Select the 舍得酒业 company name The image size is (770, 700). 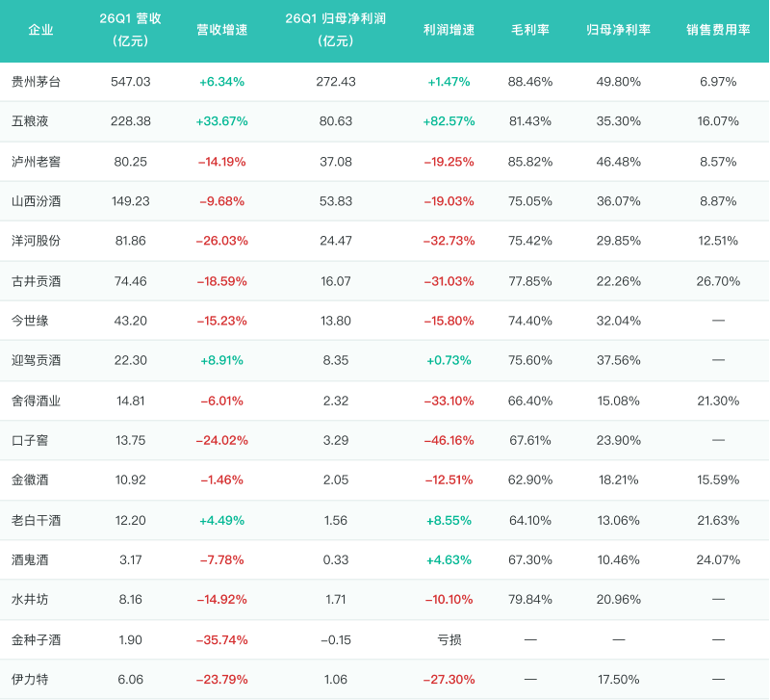pyautogui.click(x=36, y=401)
